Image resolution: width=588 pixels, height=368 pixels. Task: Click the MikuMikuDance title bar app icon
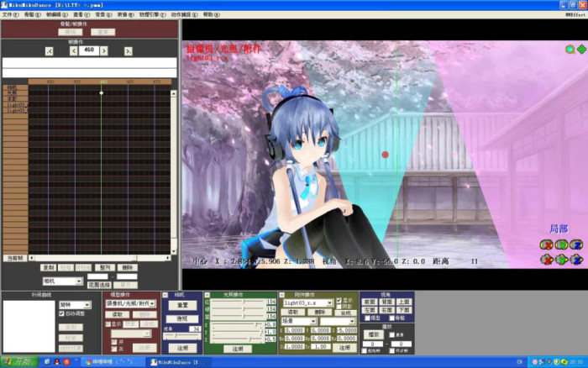click(4, 5)
